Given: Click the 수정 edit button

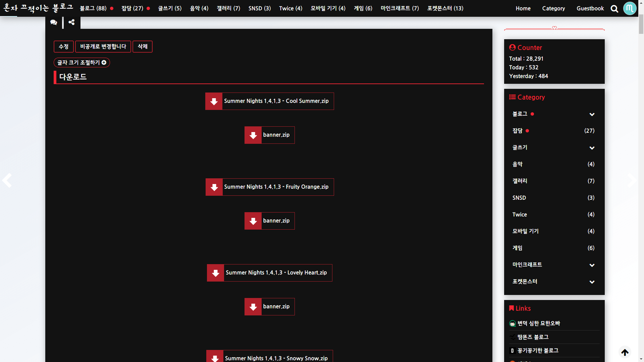Looking at the screenshot, I should pyautogui.click(x=63, y=47).
